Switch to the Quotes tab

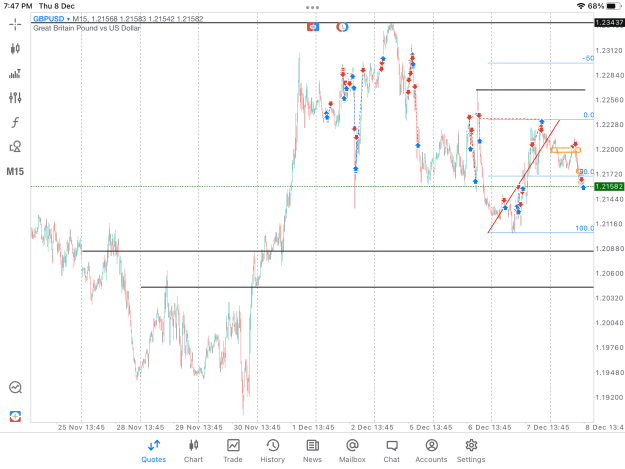[x=153, y=451]
